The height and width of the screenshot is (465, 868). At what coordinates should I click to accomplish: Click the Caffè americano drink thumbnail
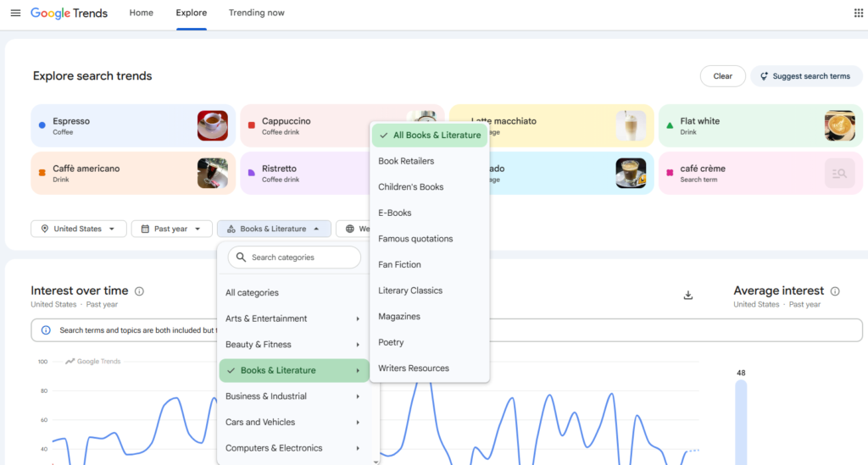[x=213, y=173]
